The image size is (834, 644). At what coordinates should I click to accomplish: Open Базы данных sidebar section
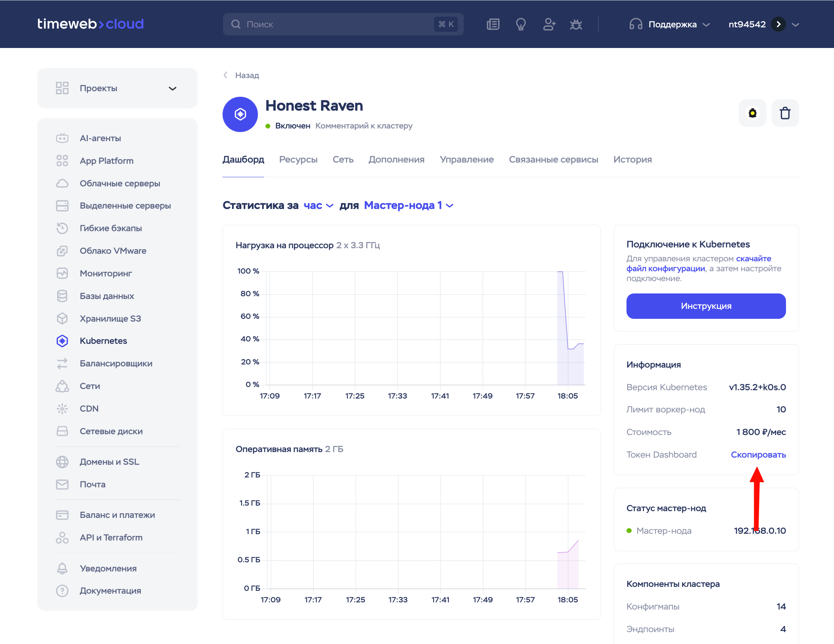(107, 296)
